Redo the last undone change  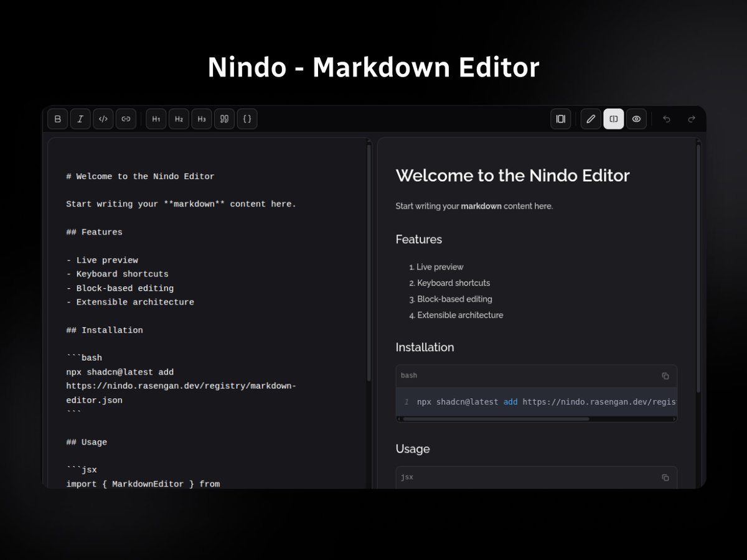pos(691,119)
